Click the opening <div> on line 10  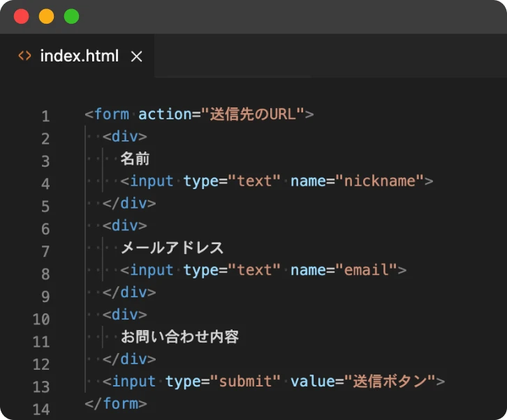125,315
